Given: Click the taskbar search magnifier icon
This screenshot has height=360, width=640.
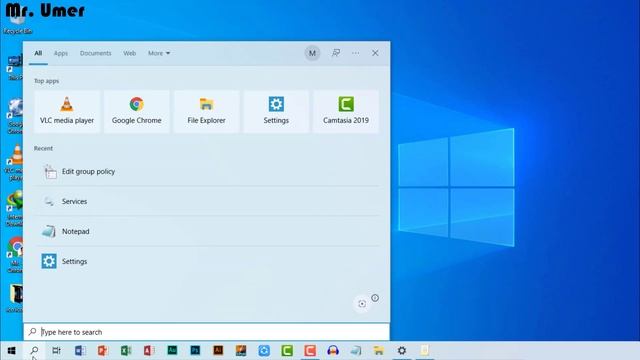Looking at the screenshot, I should coord(34,350).
